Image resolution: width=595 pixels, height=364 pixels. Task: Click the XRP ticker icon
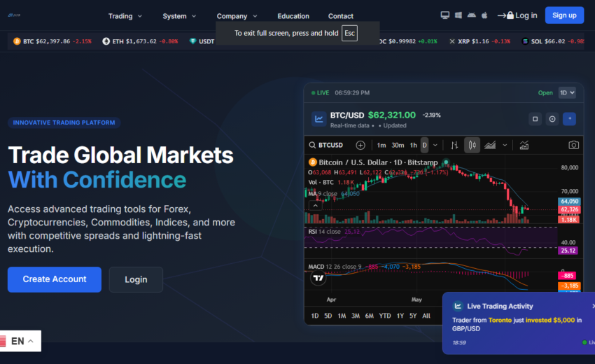tap(452, 41)
